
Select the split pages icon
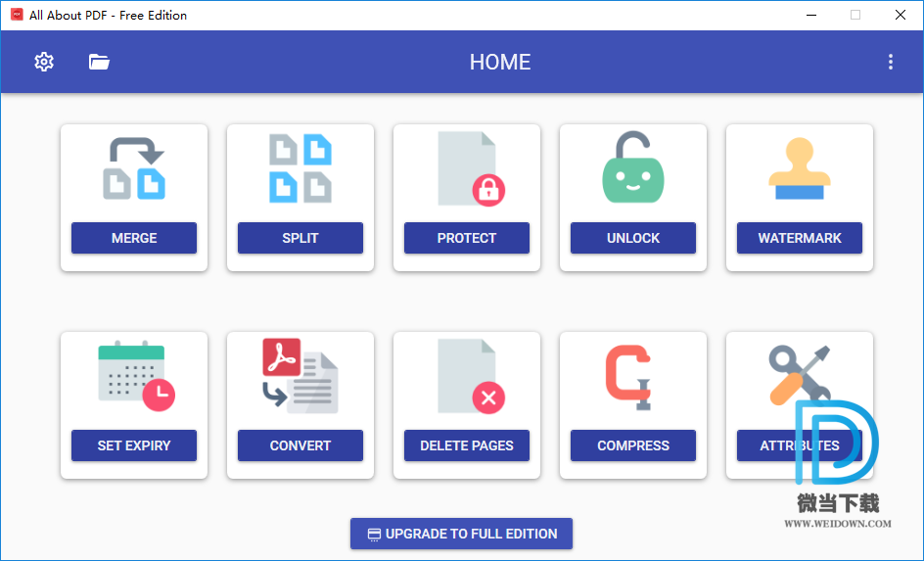[300, 168]
